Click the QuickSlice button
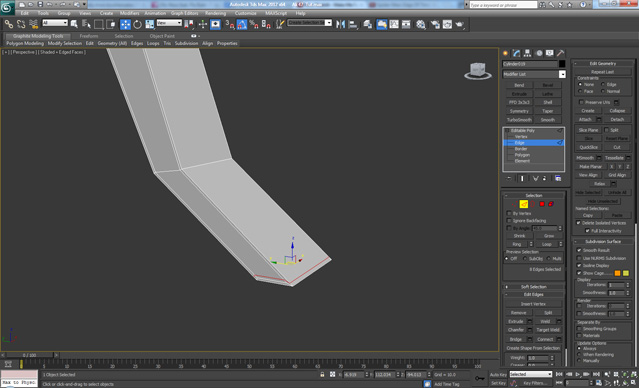 588,147
